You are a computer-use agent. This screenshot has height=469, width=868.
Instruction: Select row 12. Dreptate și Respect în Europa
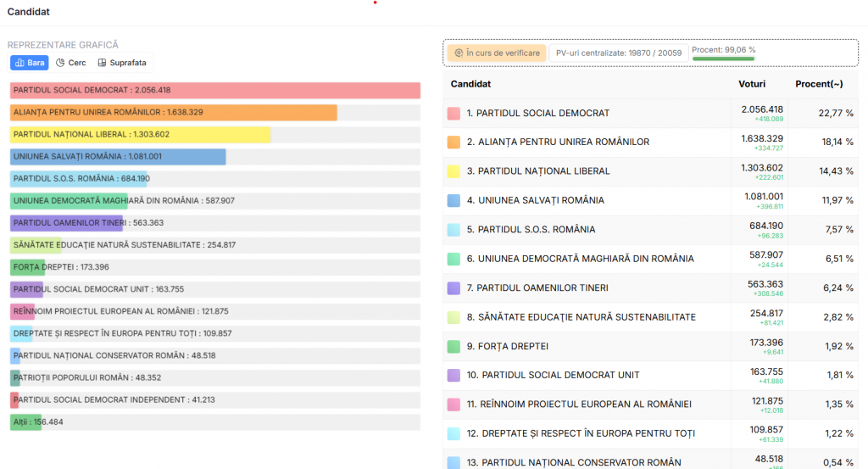tap(650, 434)
